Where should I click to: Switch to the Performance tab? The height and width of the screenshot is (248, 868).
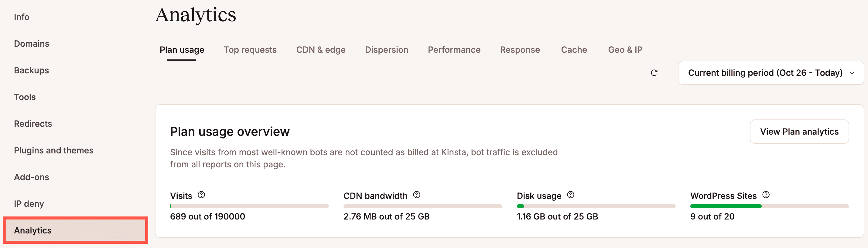click(454, 49)
